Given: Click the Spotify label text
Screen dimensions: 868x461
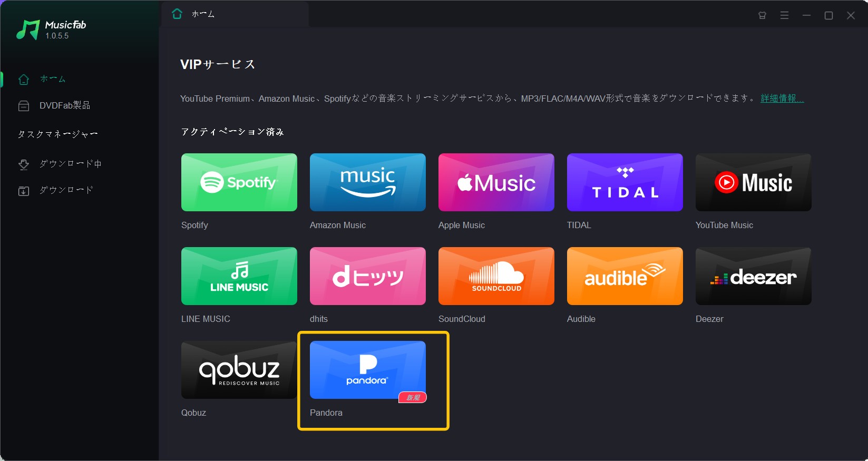Looking at the screenshot, I should [x=194, y=225].
